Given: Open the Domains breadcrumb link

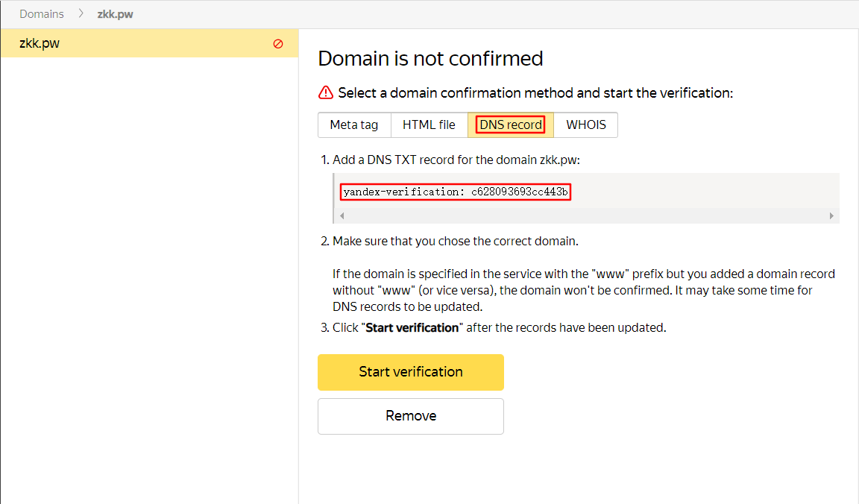Looking at the screenshot, I should click(x=42, y=14).
